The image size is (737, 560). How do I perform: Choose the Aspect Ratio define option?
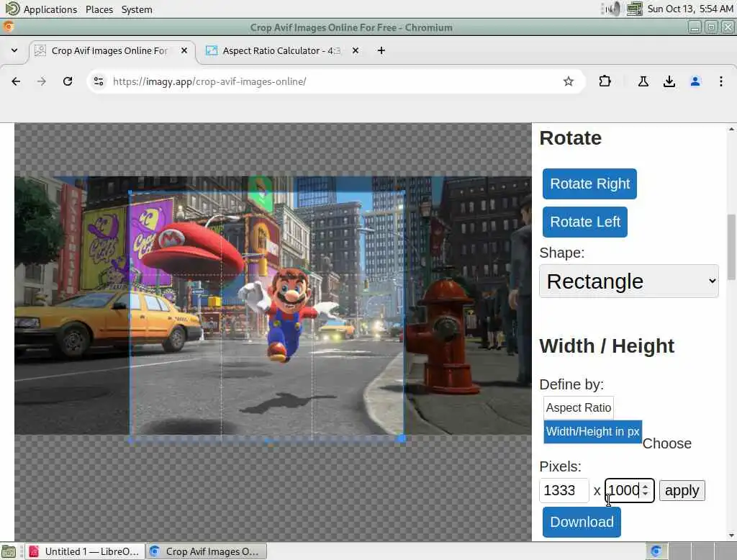[578, 407]
